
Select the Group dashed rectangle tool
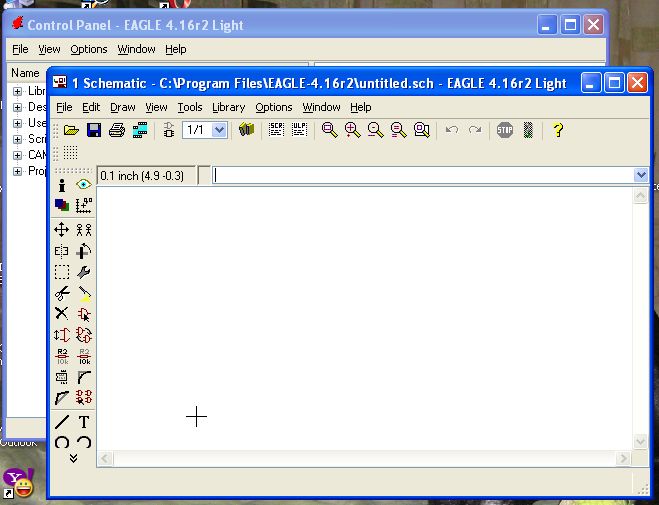62,272
